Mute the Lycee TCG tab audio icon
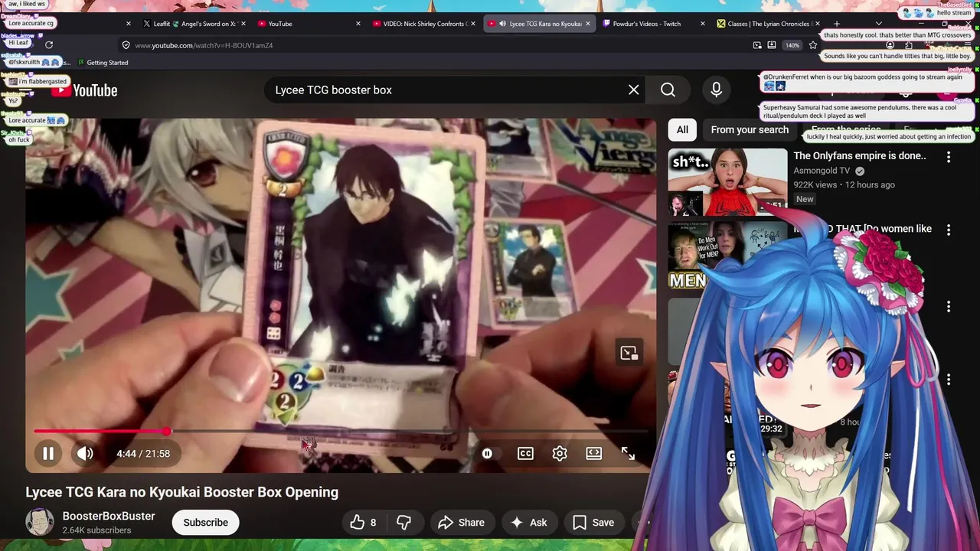The width and height of the screenshot is (980, 551). pyautogui.click(x=502, y=24)
